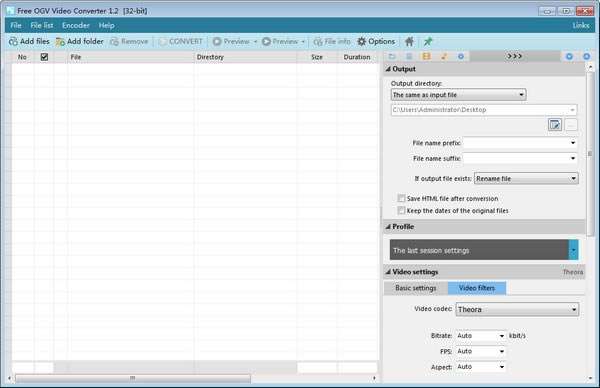Image resolution: width=600 pixels, height=388 pixels.
Task: Open the Encoder menu
Action: [76, 25]
